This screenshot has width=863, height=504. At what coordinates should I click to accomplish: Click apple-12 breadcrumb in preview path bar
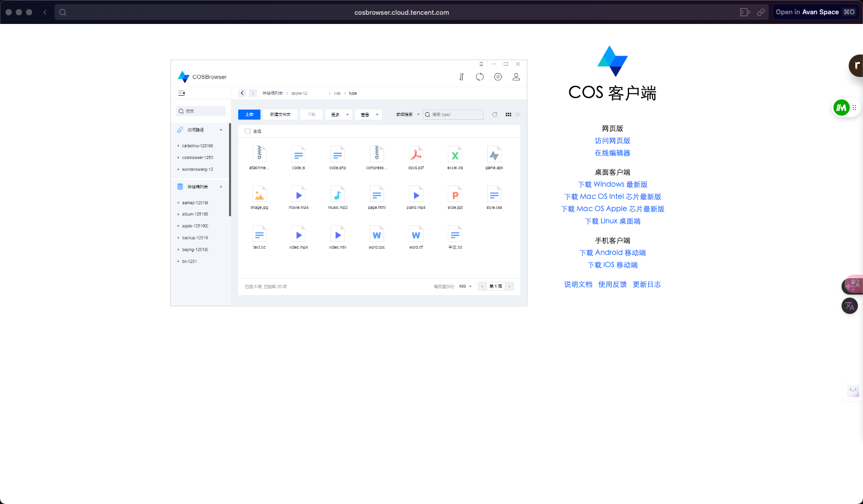(299, 93)
